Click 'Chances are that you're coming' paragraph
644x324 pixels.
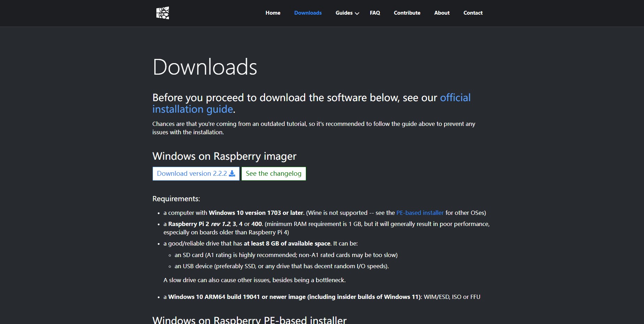(x=313, y=128)
